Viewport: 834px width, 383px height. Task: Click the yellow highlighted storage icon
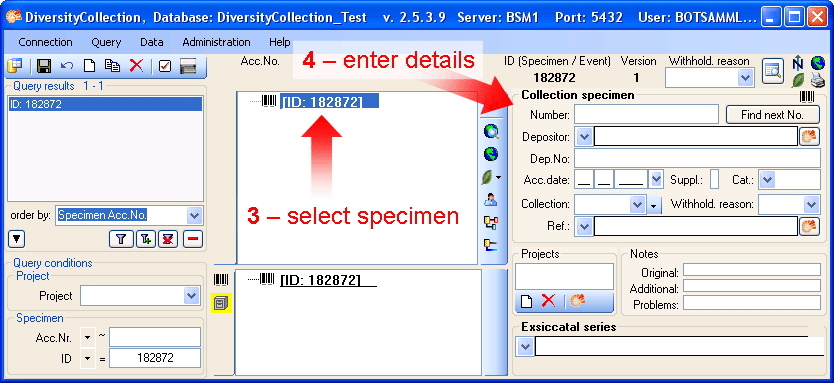coord(221,303)
